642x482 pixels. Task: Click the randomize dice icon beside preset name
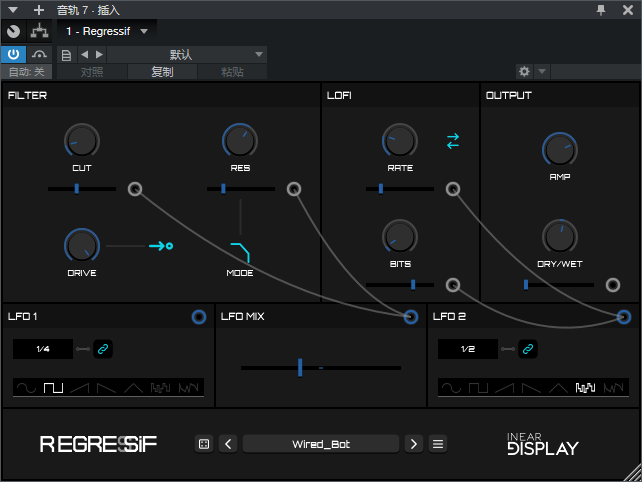click(x=204, y=444)
